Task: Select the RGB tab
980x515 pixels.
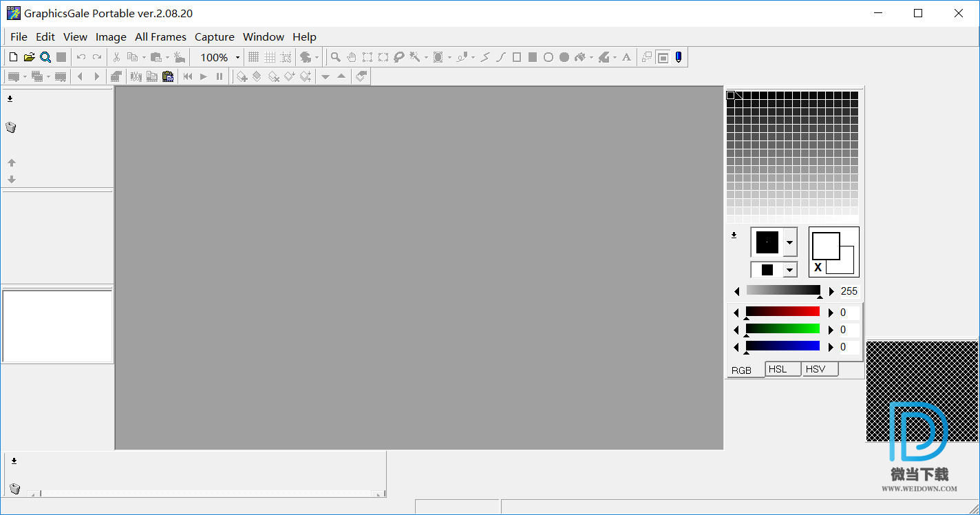Action: [745, 370]
